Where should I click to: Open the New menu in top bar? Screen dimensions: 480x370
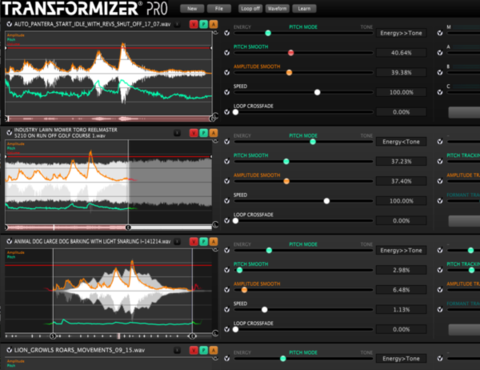[x=192, y=8]
